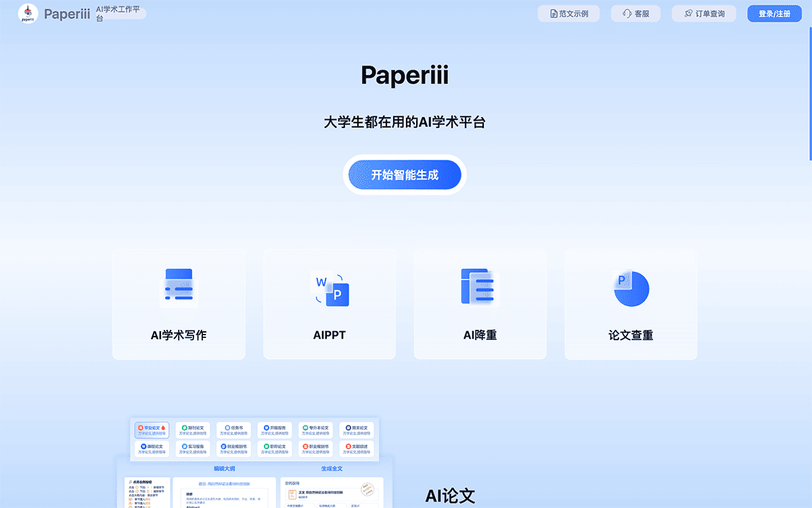The image size is (812, 508).
Task: Open 登录/注册 from the top bar
Action: coord(773,13)
